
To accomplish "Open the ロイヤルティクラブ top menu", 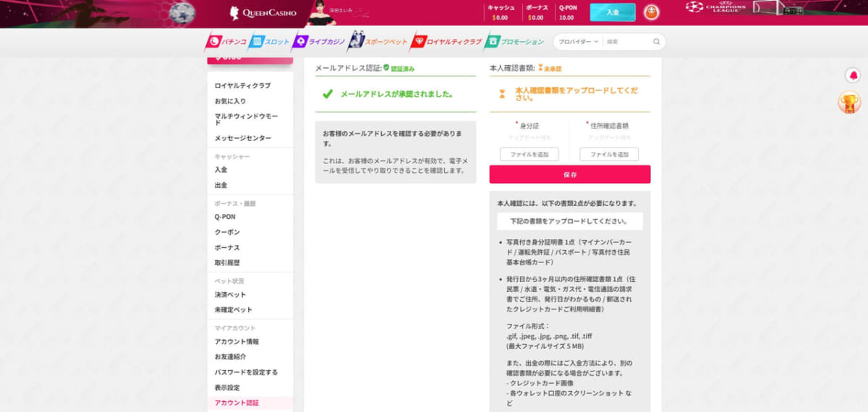I will click(x=446, y=42).
